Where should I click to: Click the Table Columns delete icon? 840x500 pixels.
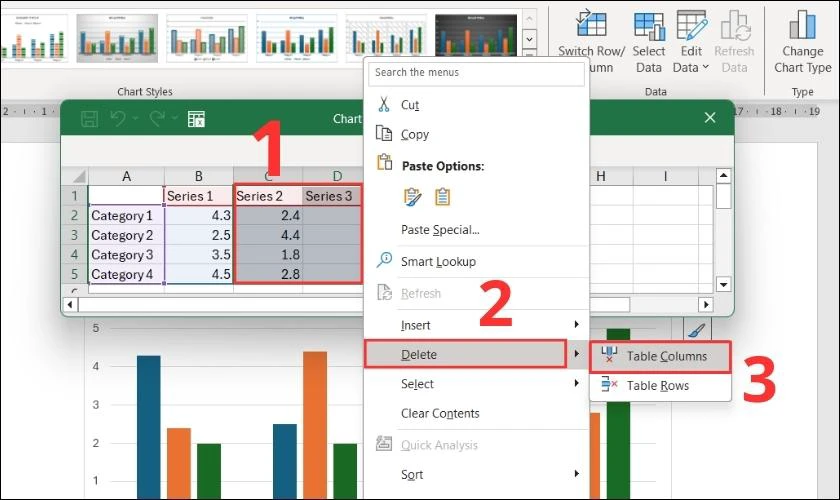pyautogui.click(x=609, y=355)
